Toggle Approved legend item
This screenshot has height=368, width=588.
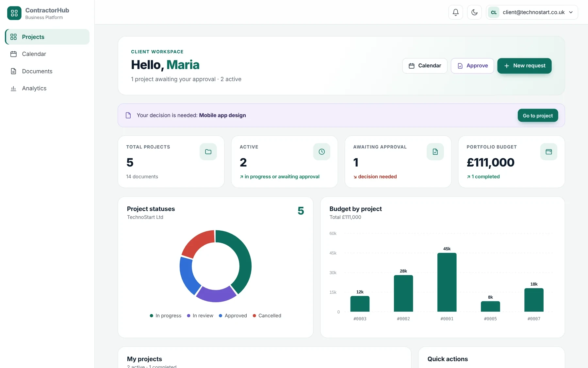pyautogui.click(x=233, y=316)
